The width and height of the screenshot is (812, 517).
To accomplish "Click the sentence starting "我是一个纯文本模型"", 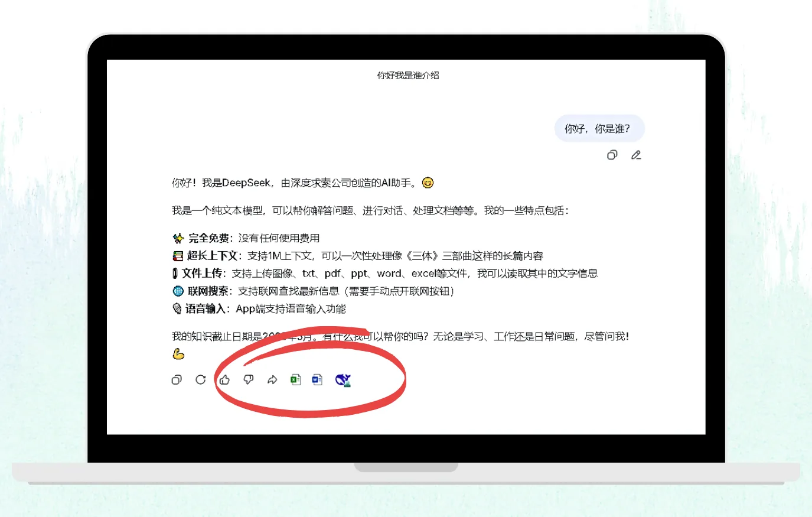I will pos(370,211).
